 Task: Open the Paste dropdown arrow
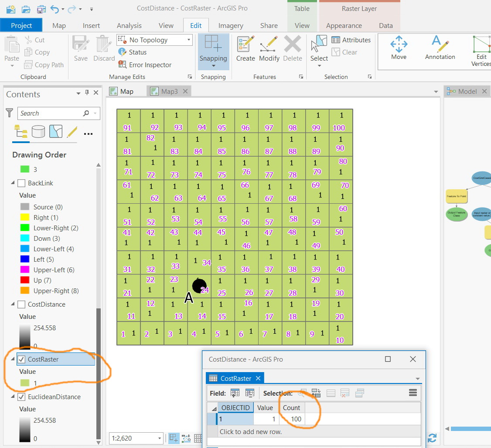12,66
